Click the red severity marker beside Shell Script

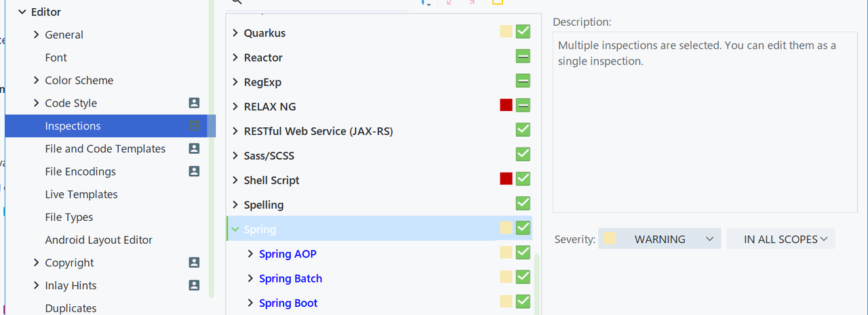click(506, 179)
